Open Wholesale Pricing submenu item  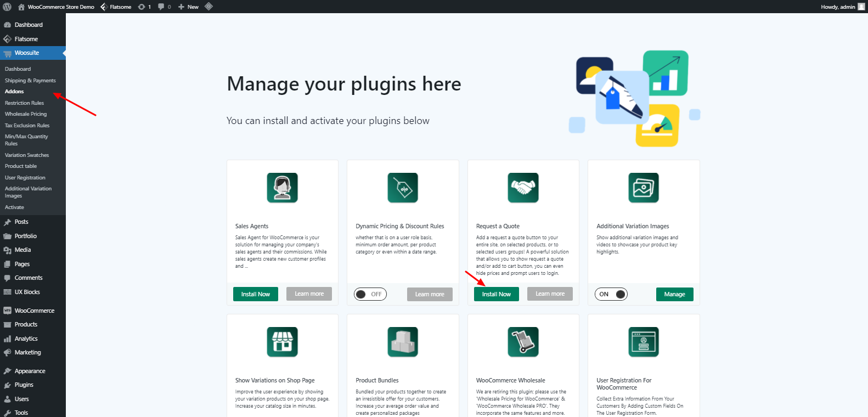coord(26,114)
